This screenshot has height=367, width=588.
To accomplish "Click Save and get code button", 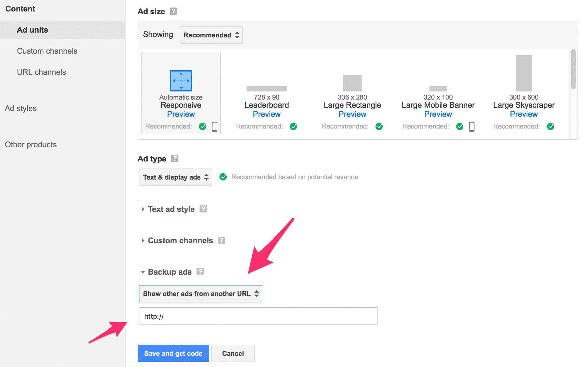I will point(173,353).
